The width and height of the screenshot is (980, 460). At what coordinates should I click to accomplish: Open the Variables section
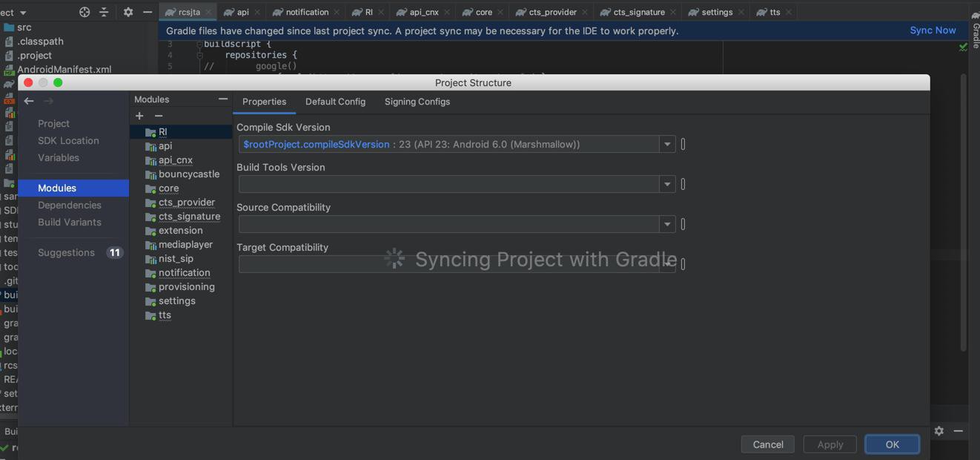coord(59,157)
